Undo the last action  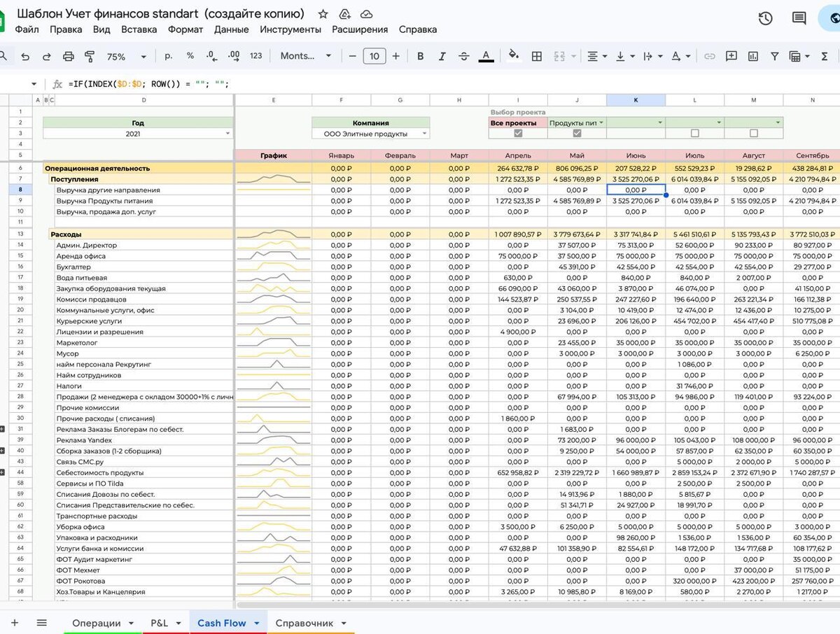point(25,57)
